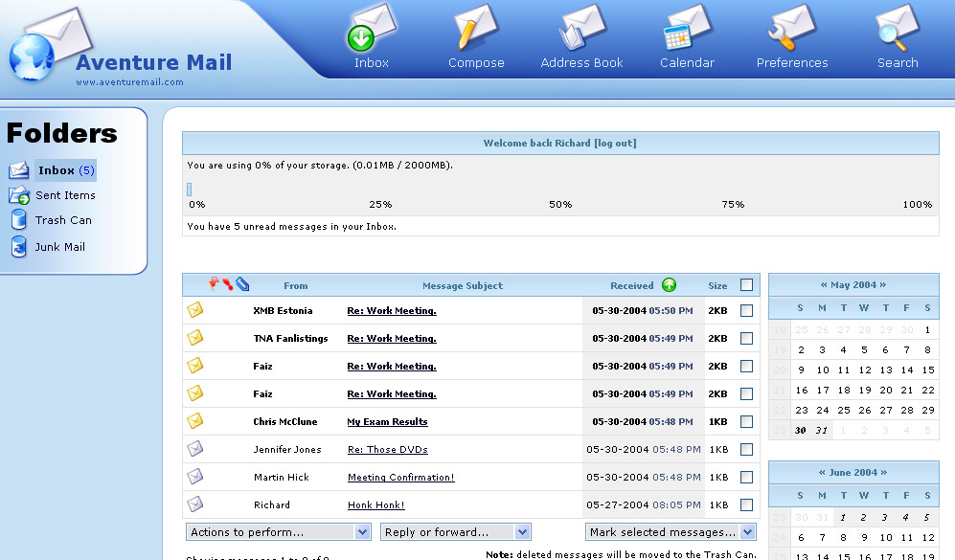Click the June 2004 month title
The width and height of the screenshot is (955, 560).
[x=853, y=472]
